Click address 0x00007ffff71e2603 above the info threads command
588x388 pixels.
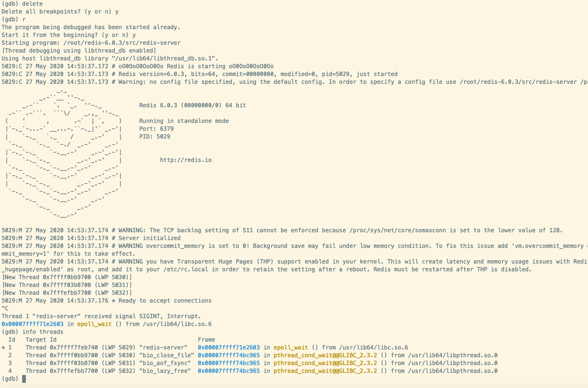click(x=32, y=324)
